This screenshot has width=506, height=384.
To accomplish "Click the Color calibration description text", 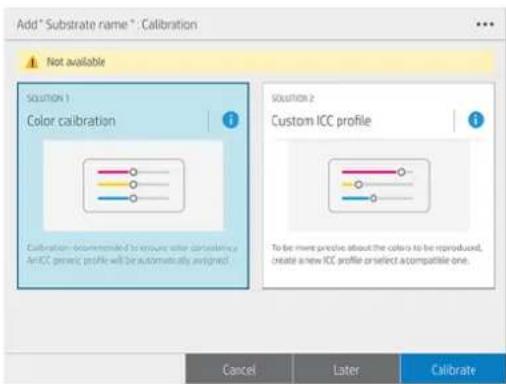I will point(132,254).
